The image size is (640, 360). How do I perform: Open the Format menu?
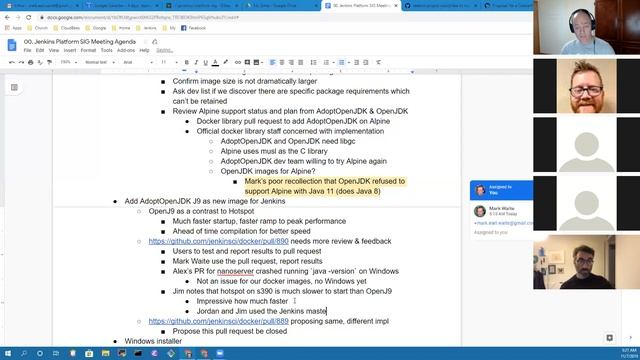[88, 50]
